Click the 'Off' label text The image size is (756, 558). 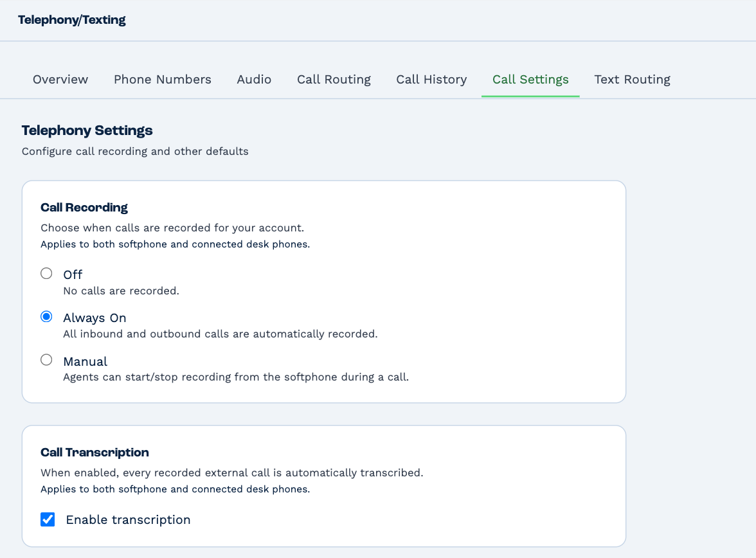(x=73, y=275)
